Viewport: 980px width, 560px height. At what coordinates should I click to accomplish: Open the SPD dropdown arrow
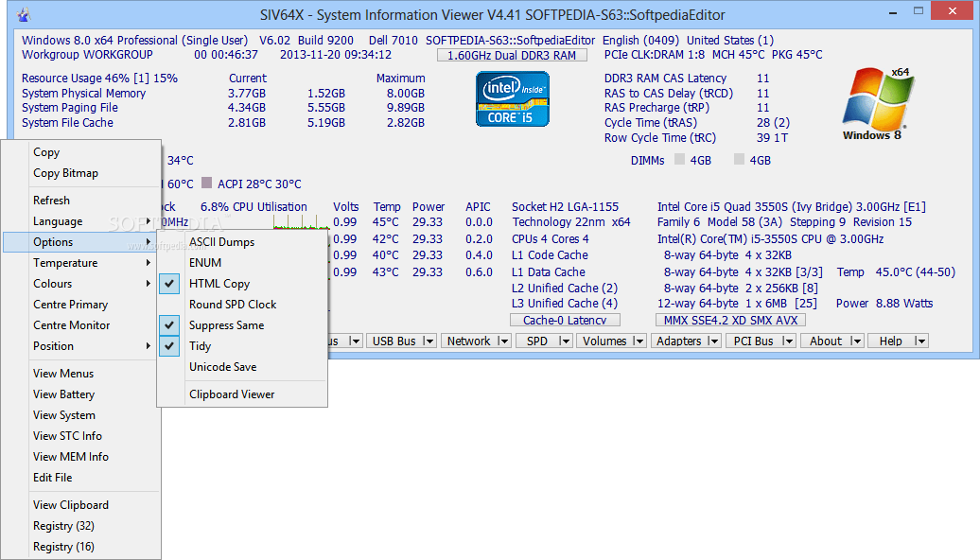point(565,341)
